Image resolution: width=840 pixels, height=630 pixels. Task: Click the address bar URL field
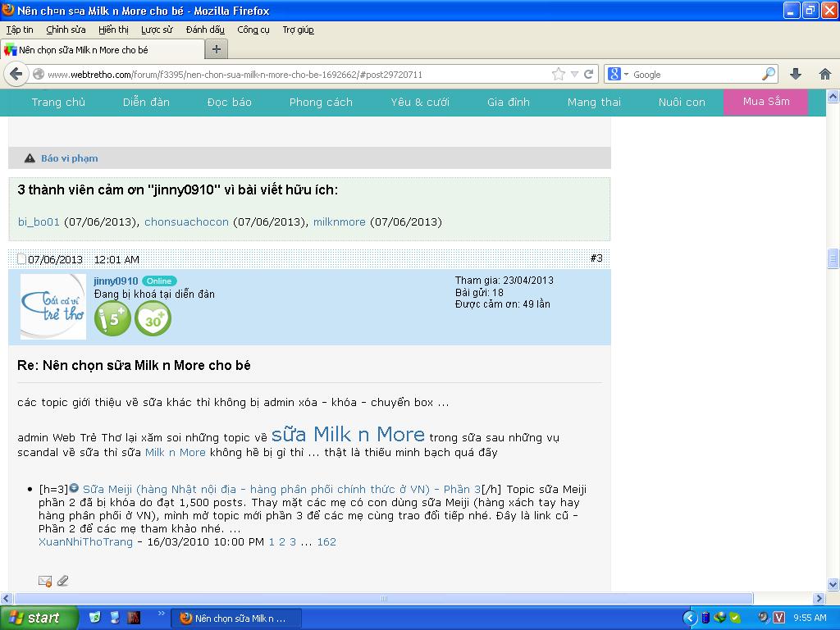297,75
